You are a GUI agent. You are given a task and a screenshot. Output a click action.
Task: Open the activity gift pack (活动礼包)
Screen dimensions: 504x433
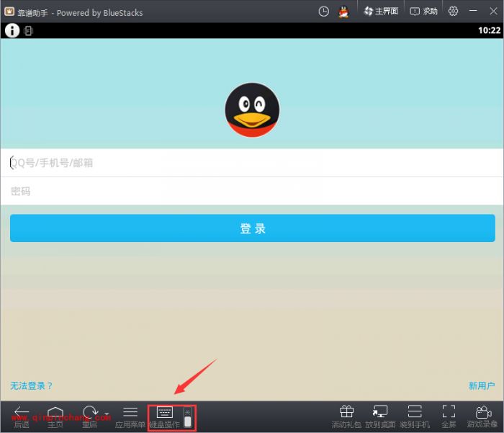pos(346,413)
